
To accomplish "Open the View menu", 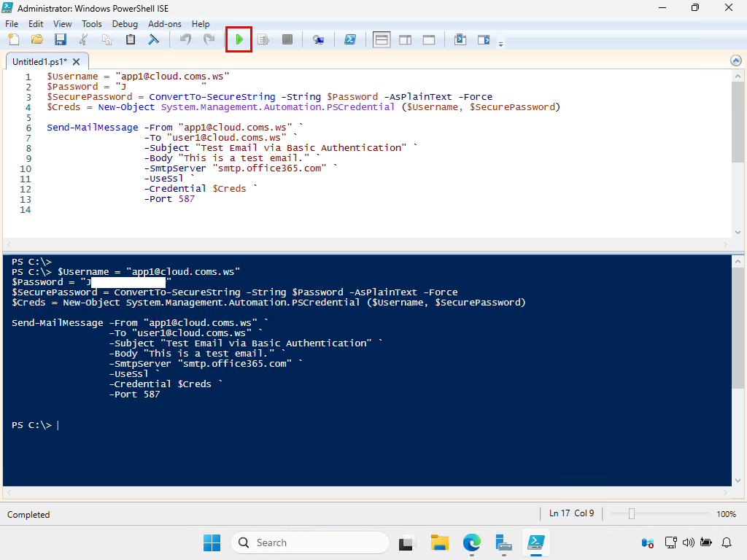I will [x=63, y=24].
